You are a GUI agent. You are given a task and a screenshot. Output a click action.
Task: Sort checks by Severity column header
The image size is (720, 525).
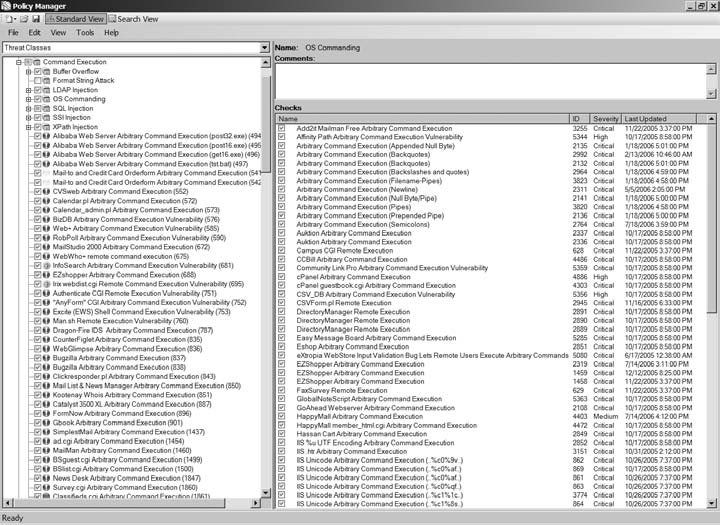tap(605, 119)
